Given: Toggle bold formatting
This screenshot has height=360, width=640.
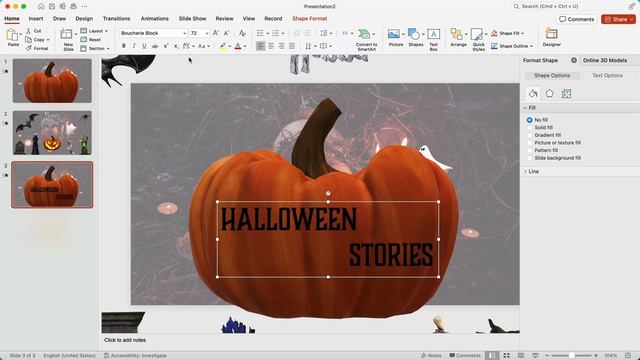Looking at the screenshot, I should (124, 46).
